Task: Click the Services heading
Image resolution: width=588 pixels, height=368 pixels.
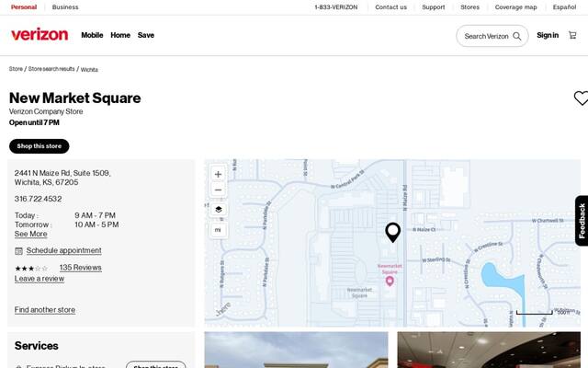Action: (37, 346)
